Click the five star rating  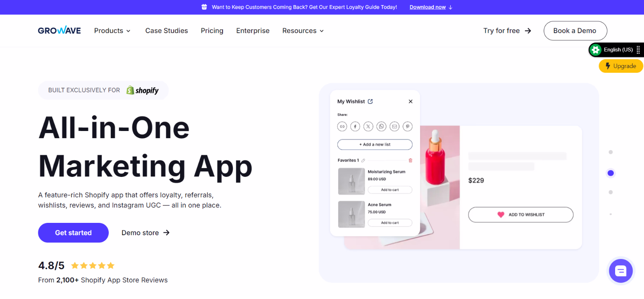pyautogui.click(x=93, y=266)
